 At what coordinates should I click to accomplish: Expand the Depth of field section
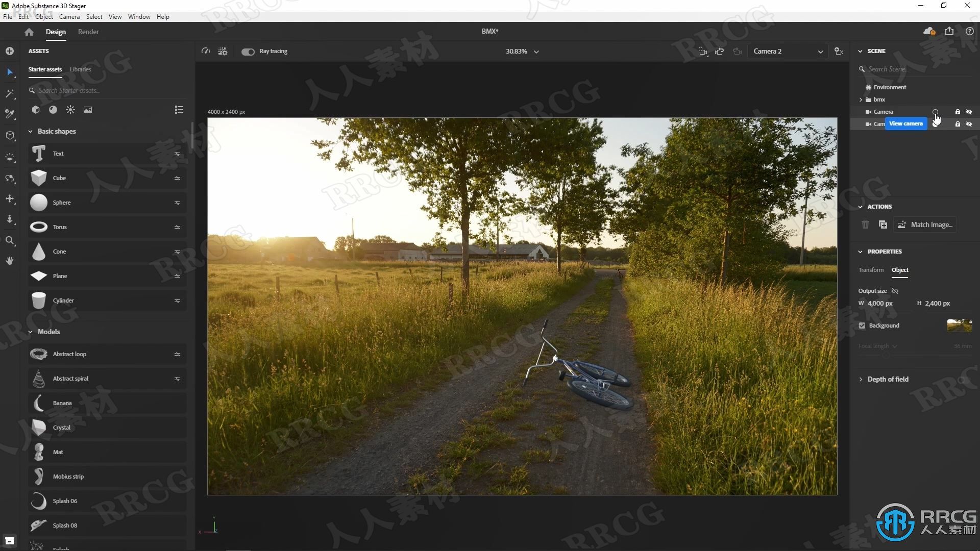coord(862,379)
